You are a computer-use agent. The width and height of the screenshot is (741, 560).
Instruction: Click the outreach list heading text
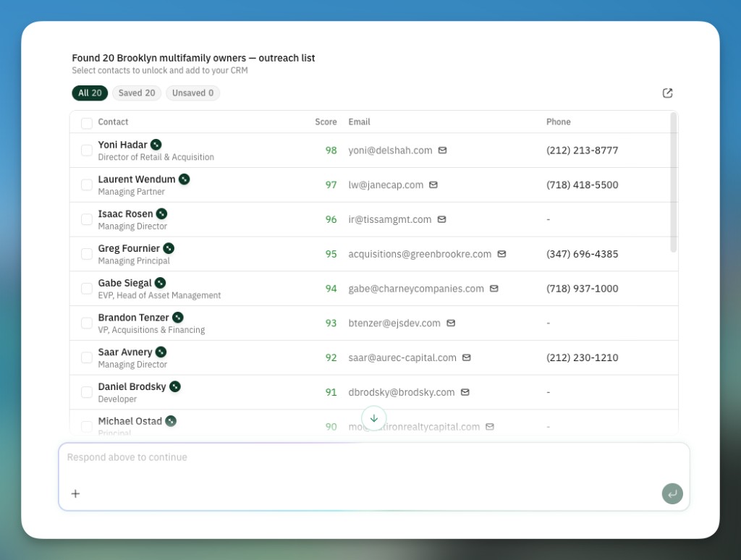pyautogui.click(x=192, y=58)
